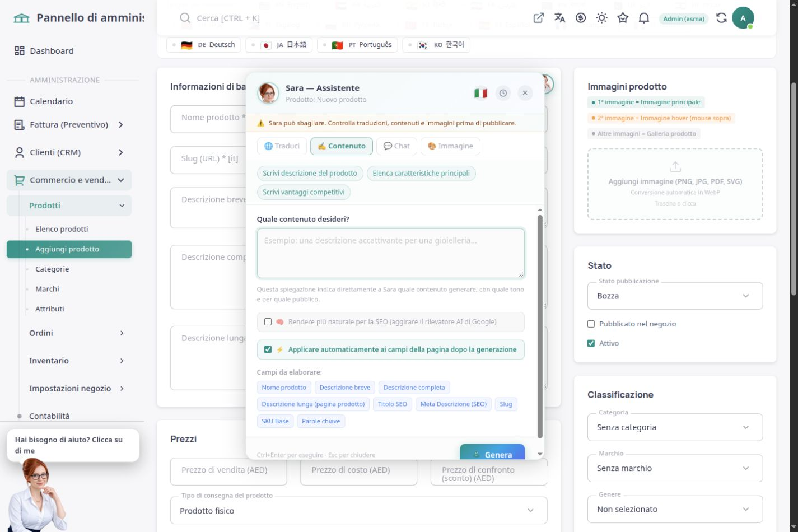Click the Dashboard grid icon
The image size is (798, 532).
click(x=20, y=51)
